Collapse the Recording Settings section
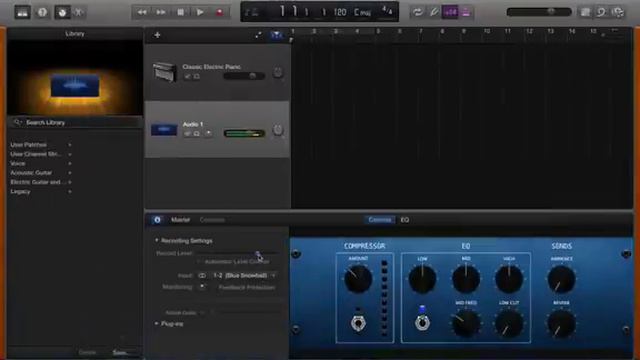This screenshot has width=640, height=360. click(157, 240)
